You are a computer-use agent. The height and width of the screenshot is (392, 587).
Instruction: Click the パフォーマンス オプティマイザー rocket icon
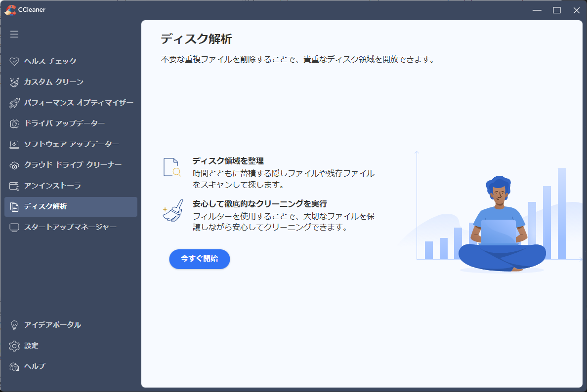tap(14, 103)
